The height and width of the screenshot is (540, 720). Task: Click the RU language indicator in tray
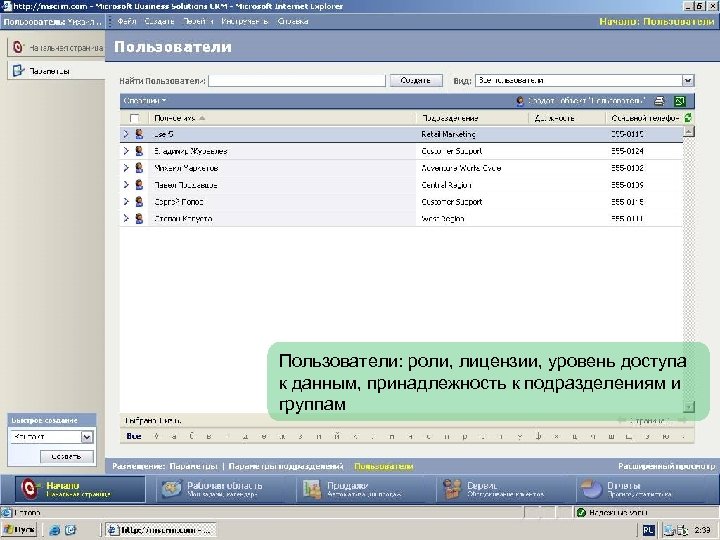coord(648,530)
